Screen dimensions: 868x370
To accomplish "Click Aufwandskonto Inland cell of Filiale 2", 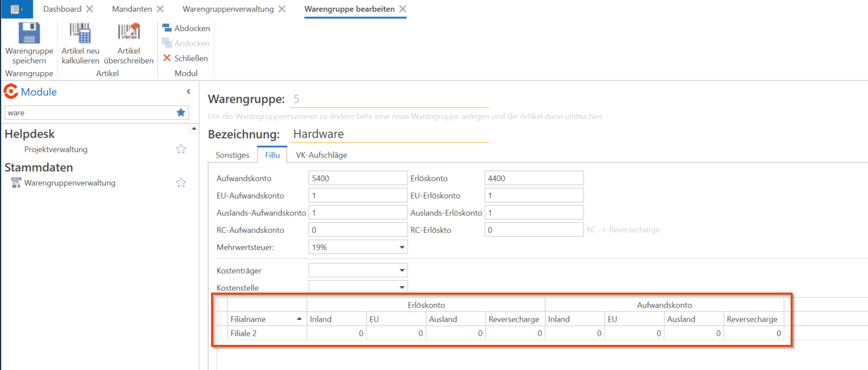I will tap(574, 334).
